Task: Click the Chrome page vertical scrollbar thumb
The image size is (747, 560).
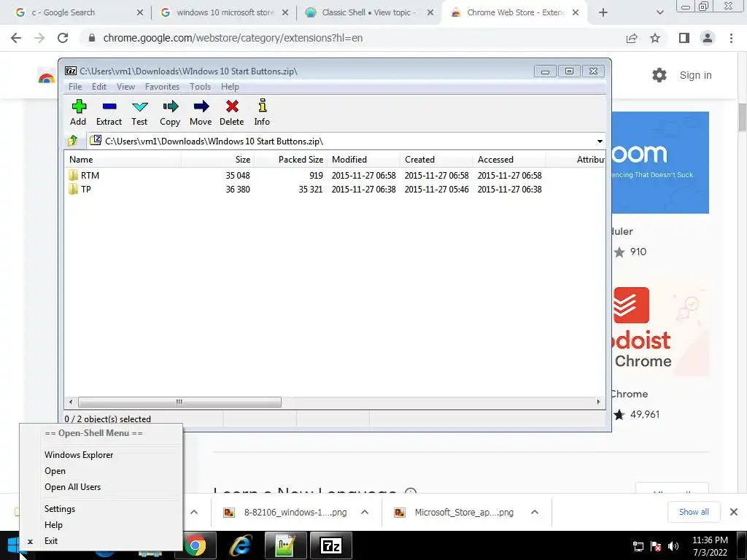Action: (x=742, y=117)
